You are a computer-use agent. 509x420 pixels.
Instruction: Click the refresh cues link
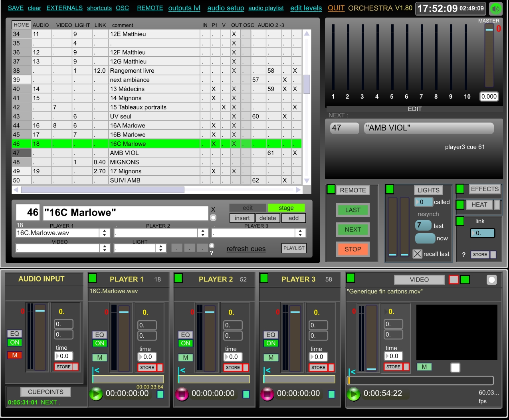click(246, 249)
